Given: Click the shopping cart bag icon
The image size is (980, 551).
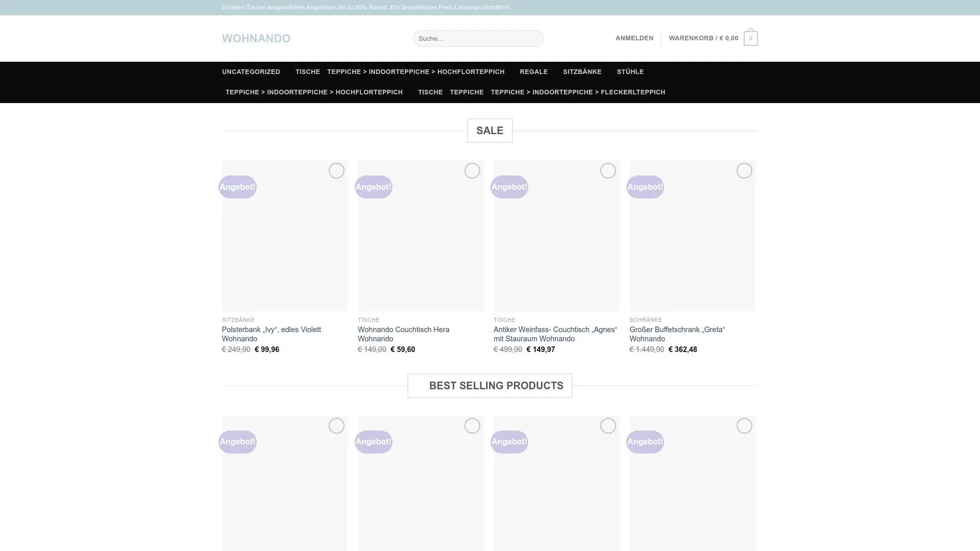Looking at the screenshot, I should pyautogui.click(x=750, y=38).
